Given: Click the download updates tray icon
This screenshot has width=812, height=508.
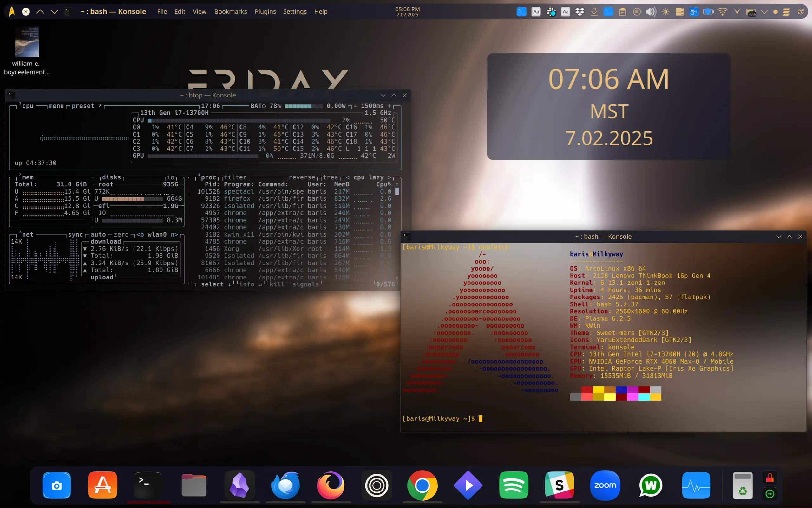Looking at the screenshot, I should tap(594, 12).
